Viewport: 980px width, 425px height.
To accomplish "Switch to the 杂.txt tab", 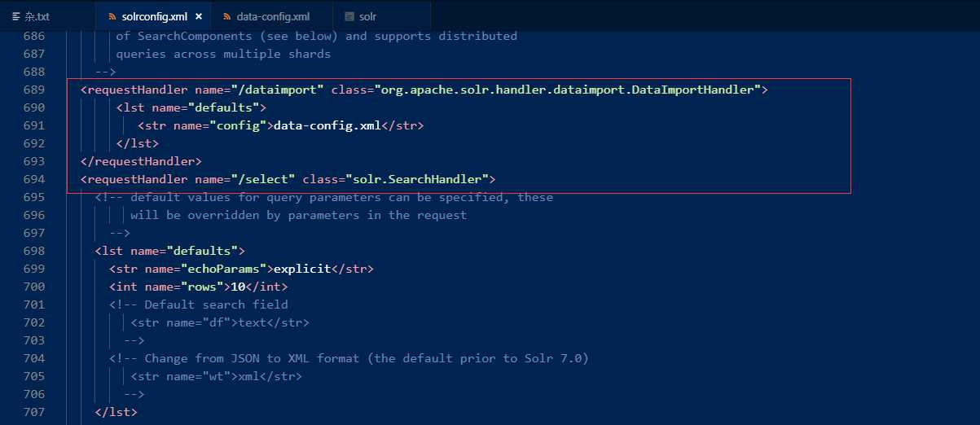I will [37, 16].
